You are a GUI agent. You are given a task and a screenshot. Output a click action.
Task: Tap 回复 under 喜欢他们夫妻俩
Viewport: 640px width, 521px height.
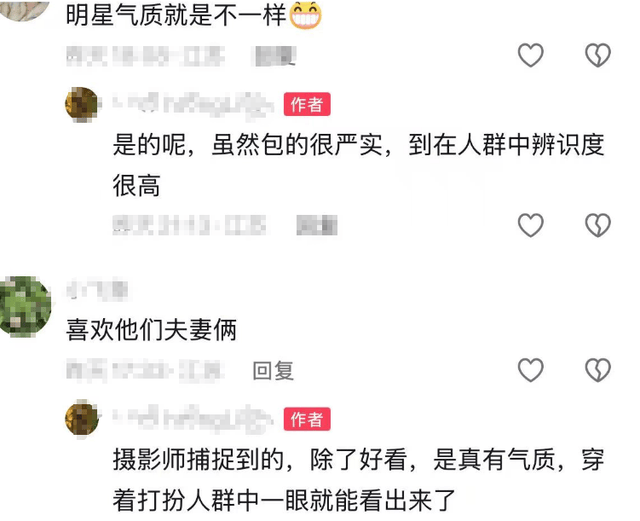[273, 371]
